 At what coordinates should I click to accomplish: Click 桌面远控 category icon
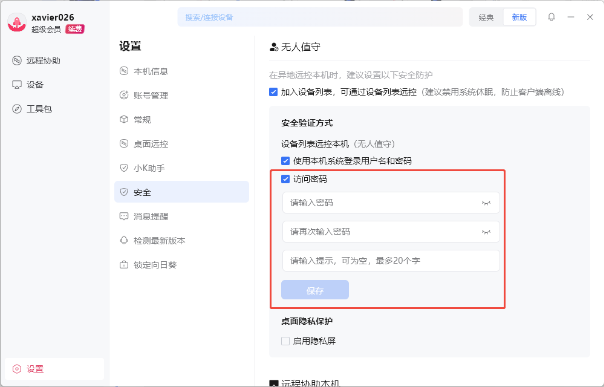tap(124, 143)
